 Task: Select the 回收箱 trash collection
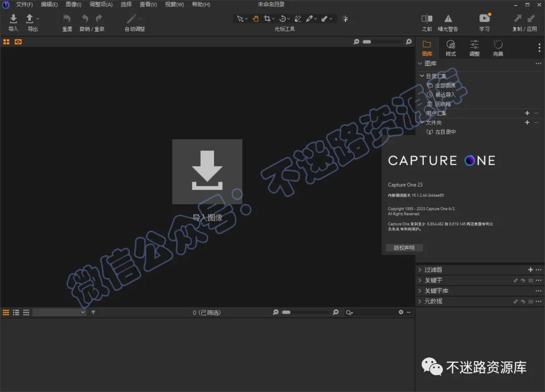pyautogui.click(x=443, y=104)
